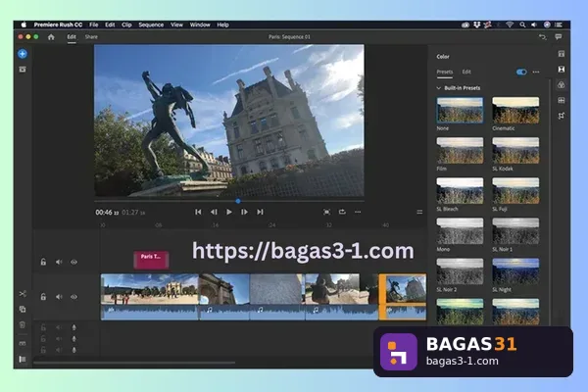Lock the main video track
This screenshot has width=588, height=392.
pyautogui.click(x=43, y=297)
